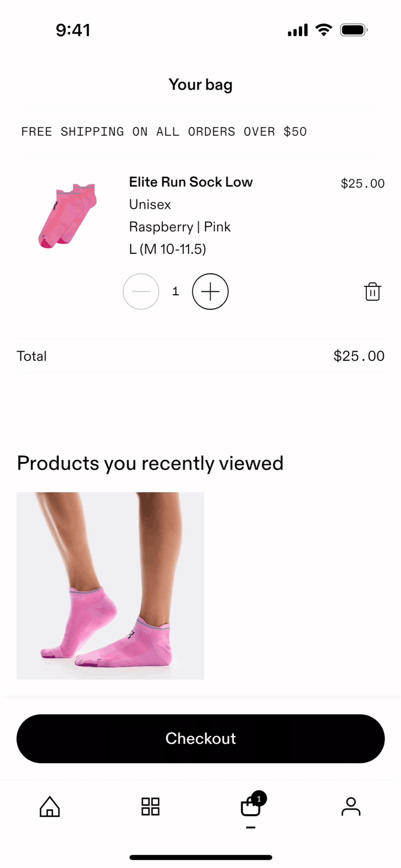Tap the item quantity number

pyautogui.click(x=175, y=291)
